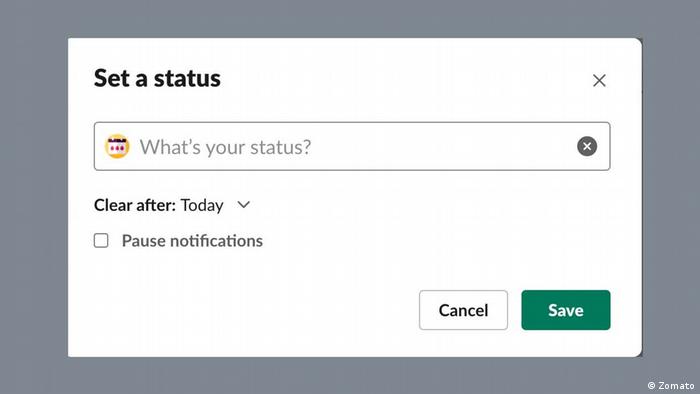Open the Today clear-after dropdown
Image resolution: width=700 pixels, height=394 pixels.
pyautogui.click(x=202, y=205)
